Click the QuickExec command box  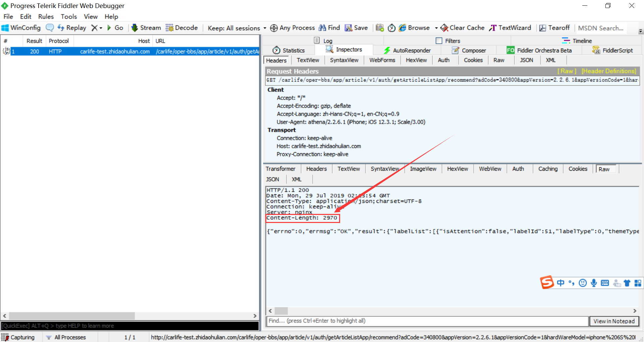(x=129, y=326)
